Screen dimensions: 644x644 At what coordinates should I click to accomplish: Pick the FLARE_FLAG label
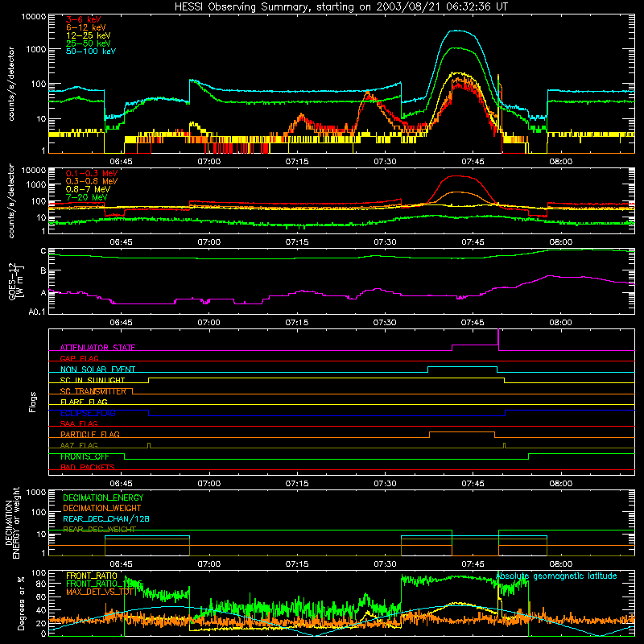point(84,402)
